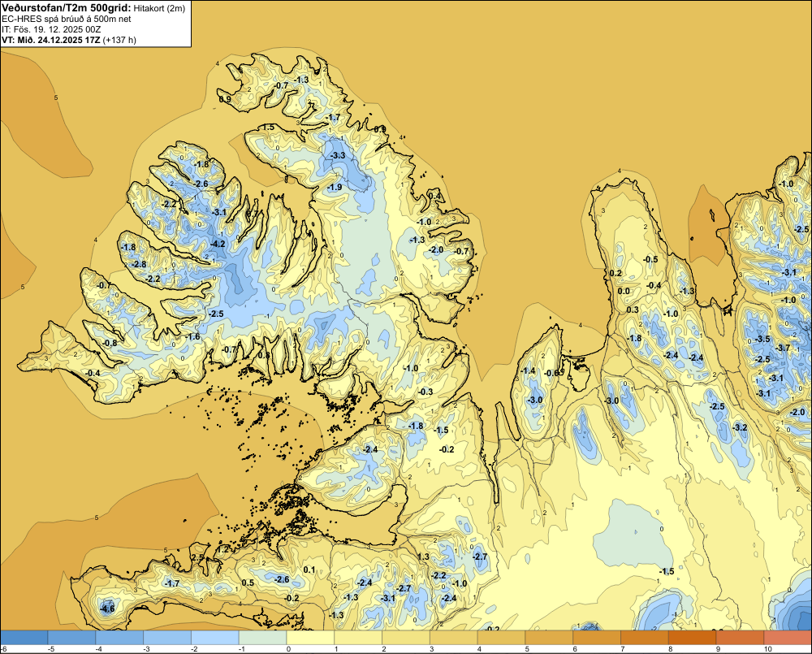Click the '10' tick label on the color scale

pos(768,649)
